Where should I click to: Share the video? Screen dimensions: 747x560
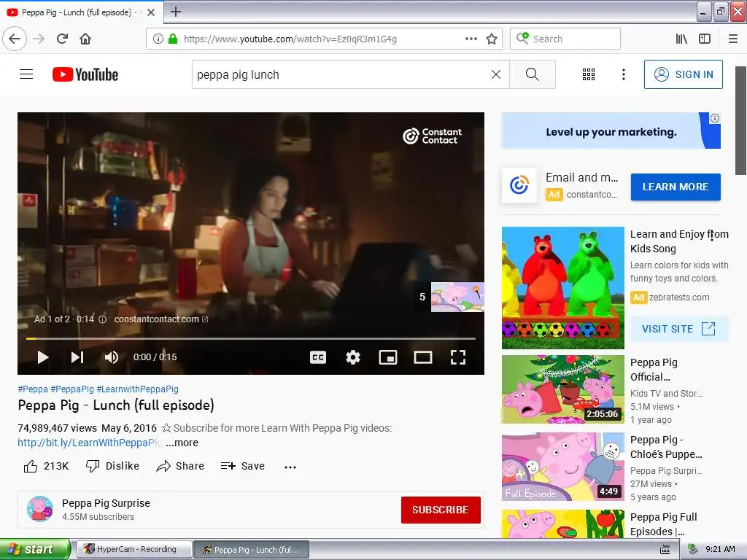(180, 466)
